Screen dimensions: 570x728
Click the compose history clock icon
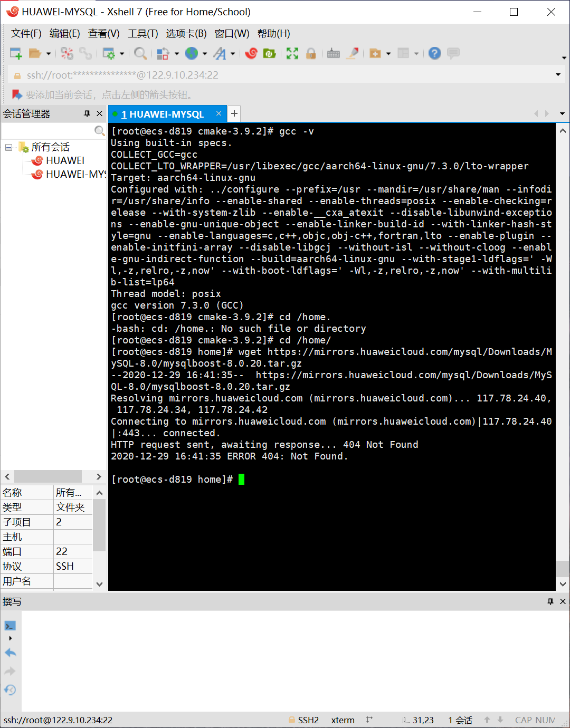(10, 690)
